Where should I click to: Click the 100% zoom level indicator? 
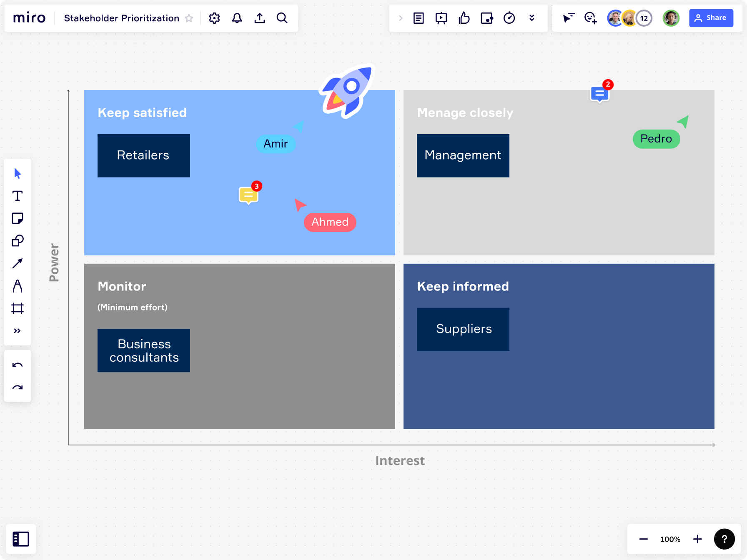[x=669, y=539]
